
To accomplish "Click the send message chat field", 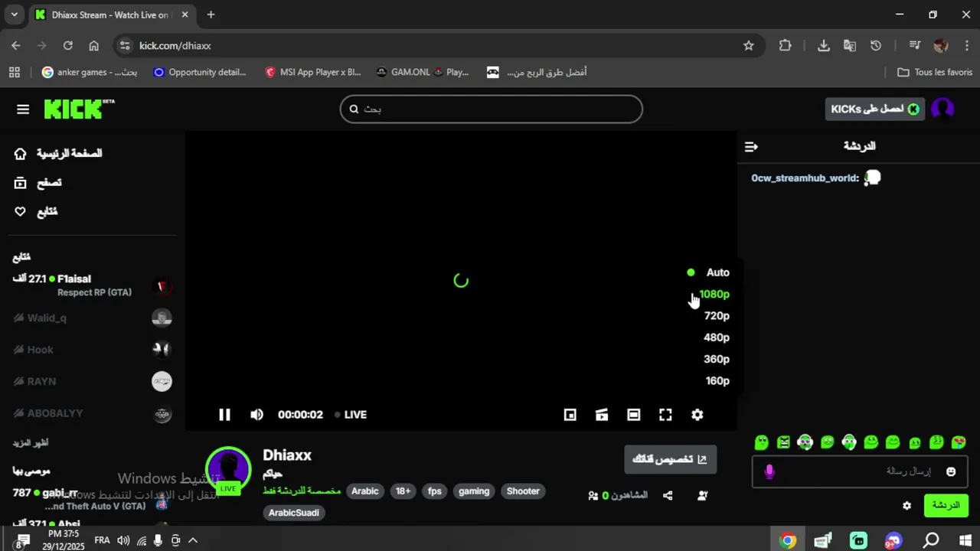I will [861, 471].
